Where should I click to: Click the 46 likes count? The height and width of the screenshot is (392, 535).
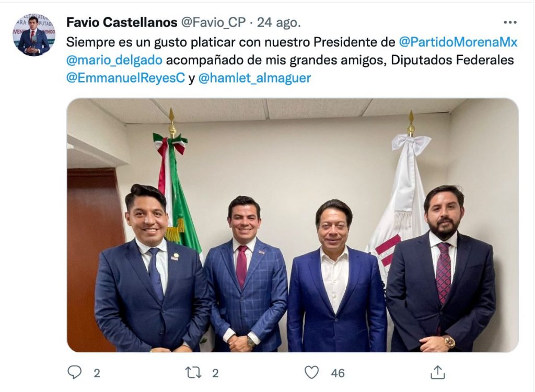pos(338,373)
